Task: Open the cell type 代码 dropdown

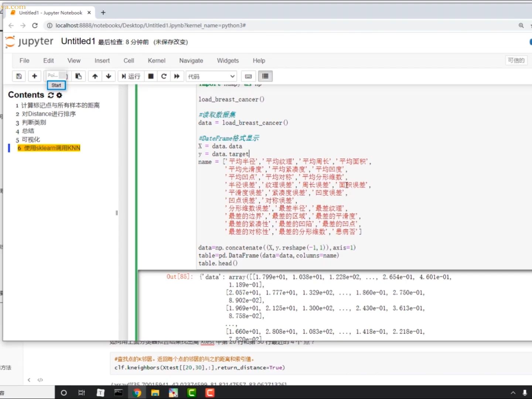Action: coord(211,76)
